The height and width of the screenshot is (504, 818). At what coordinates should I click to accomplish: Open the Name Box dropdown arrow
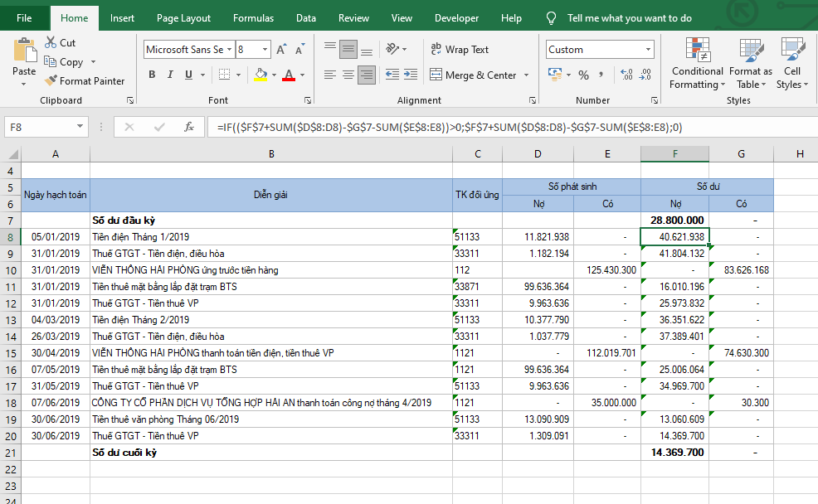(x=80, y=128)
